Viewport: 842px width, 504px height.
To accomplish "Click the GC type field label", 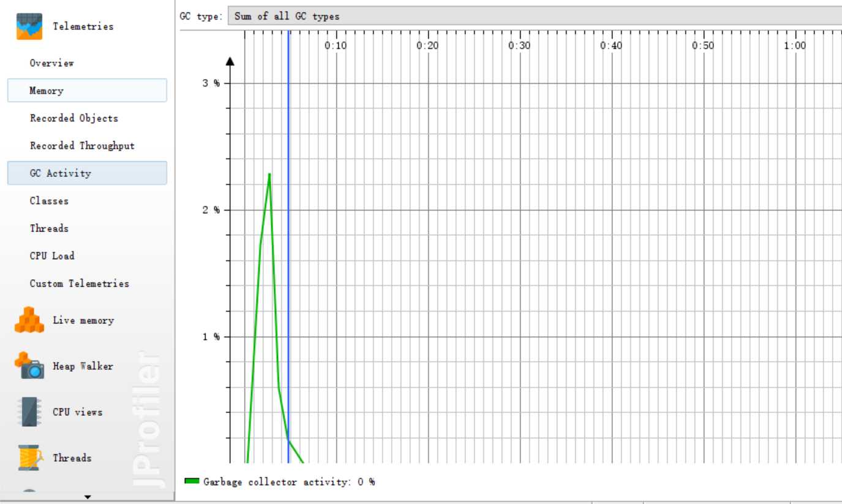I will tap(201, 17).
